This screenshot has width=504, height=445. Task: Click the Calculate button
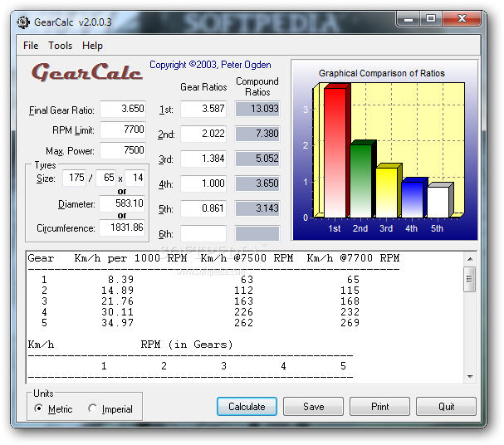[x=247, y=407]
